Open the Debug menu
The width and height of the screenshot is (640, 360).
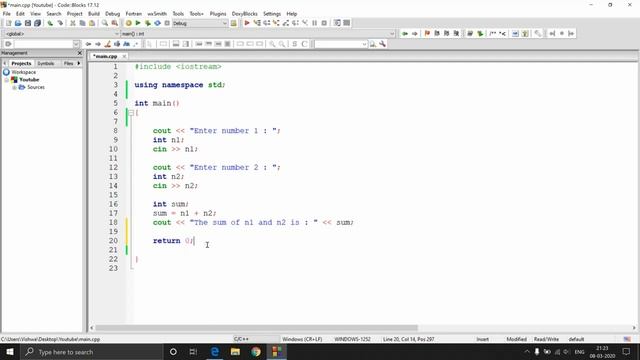[x=113, y=13]
